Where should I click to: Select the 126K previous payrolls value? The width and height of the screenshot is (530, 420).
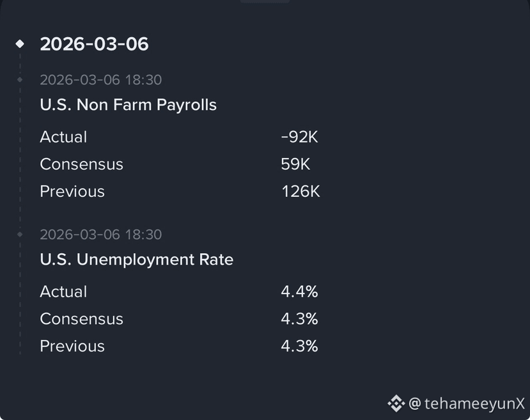[x=300, y=192]
